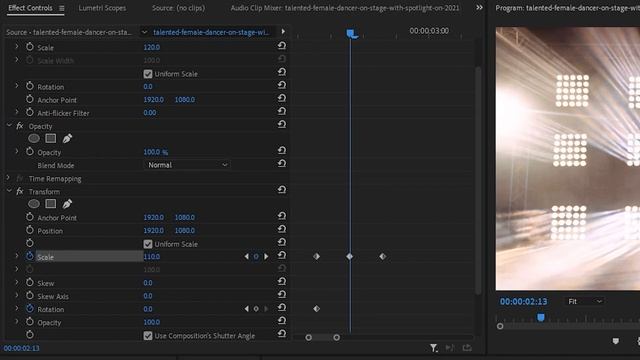Toggle the Opacity effect fx icon
This screenshot has height=360, width=640.
click(20, 126)
